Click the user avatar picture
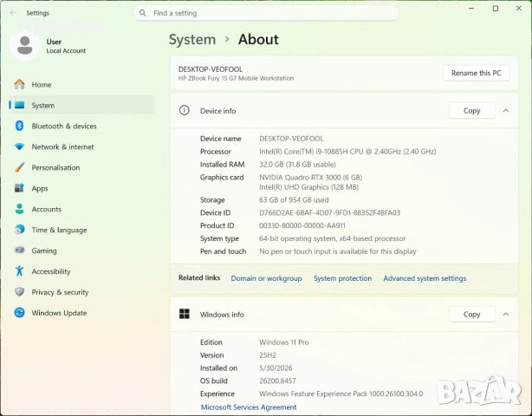 [x=25, y=46]
